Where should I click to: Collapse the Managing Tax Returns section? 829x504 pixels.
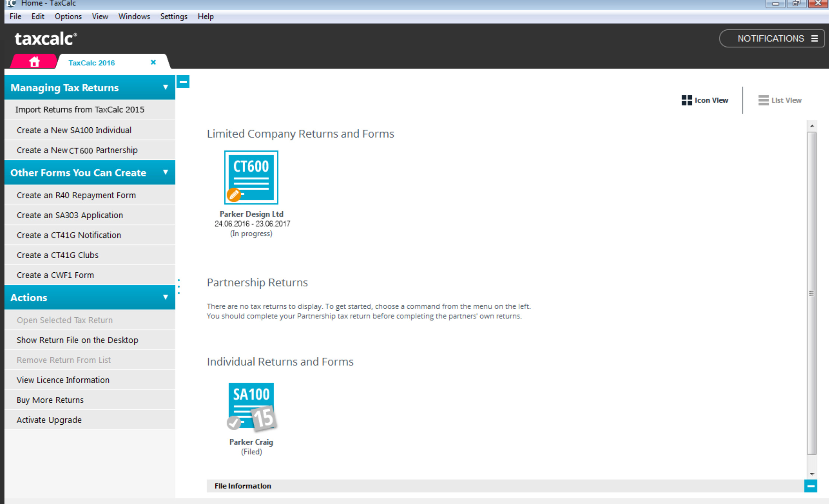click(165, 87)
